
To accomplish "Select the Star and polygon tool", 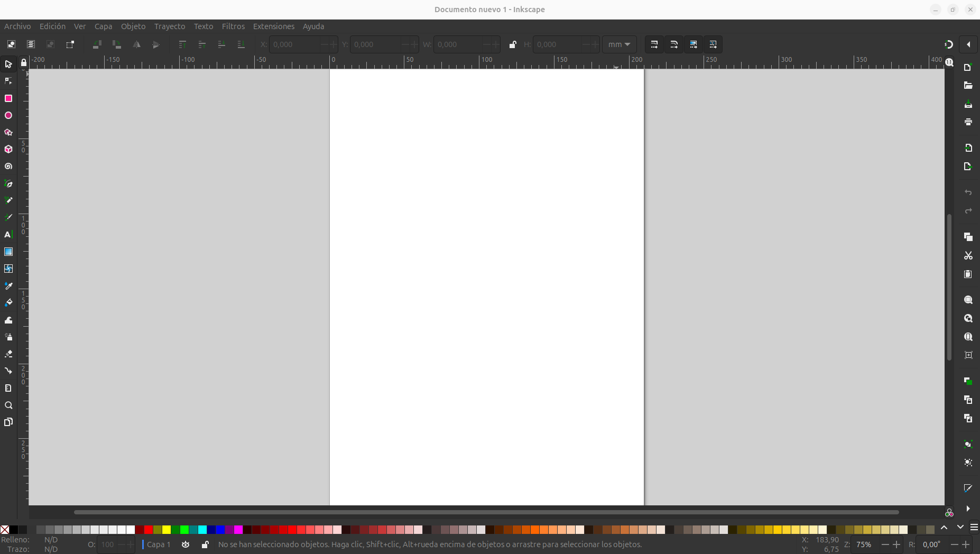I will tap(8, 132).
